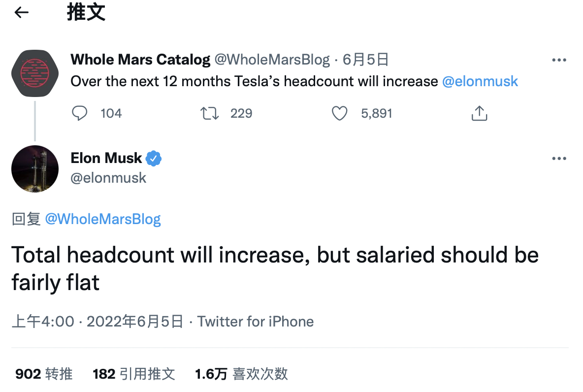The image size is (583, 392).
Task: Open the Twitter for iPhone source link
Action: 256,322
